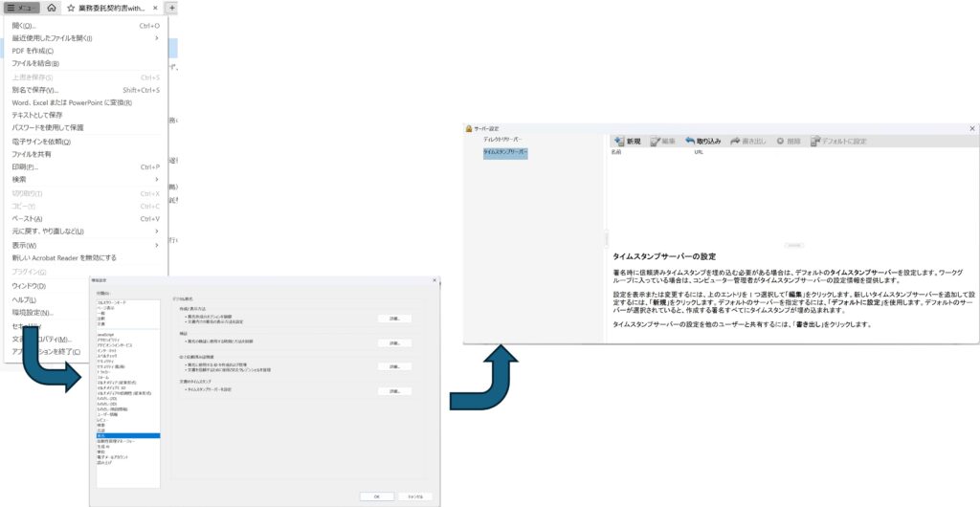Select 環境設定 from the menu

coord(33,313)
